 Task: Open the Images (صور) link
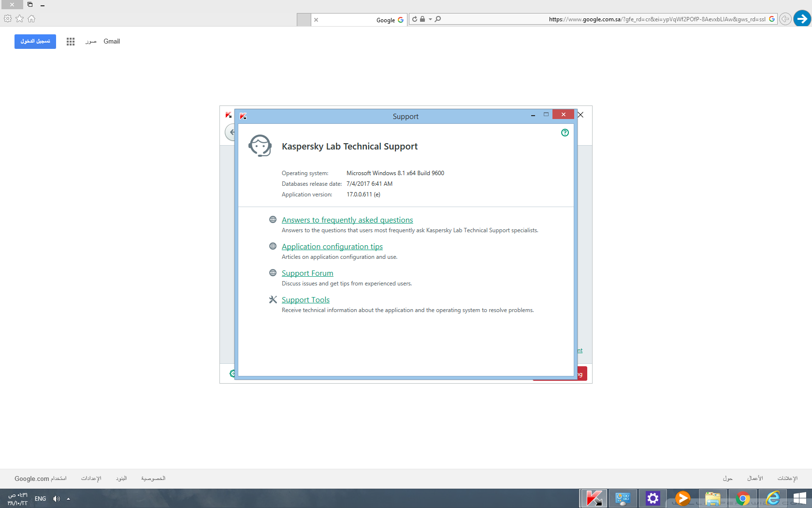coord(91,42)
